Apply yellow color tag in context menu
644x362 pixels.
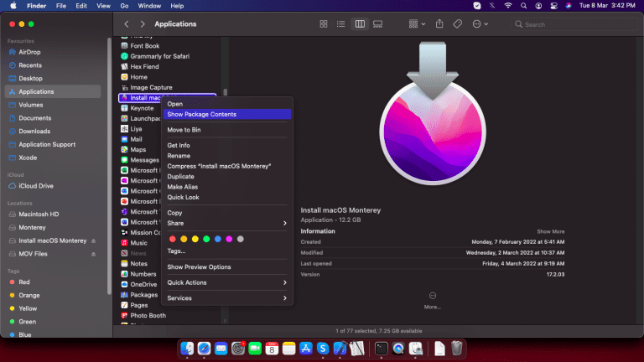195,239
